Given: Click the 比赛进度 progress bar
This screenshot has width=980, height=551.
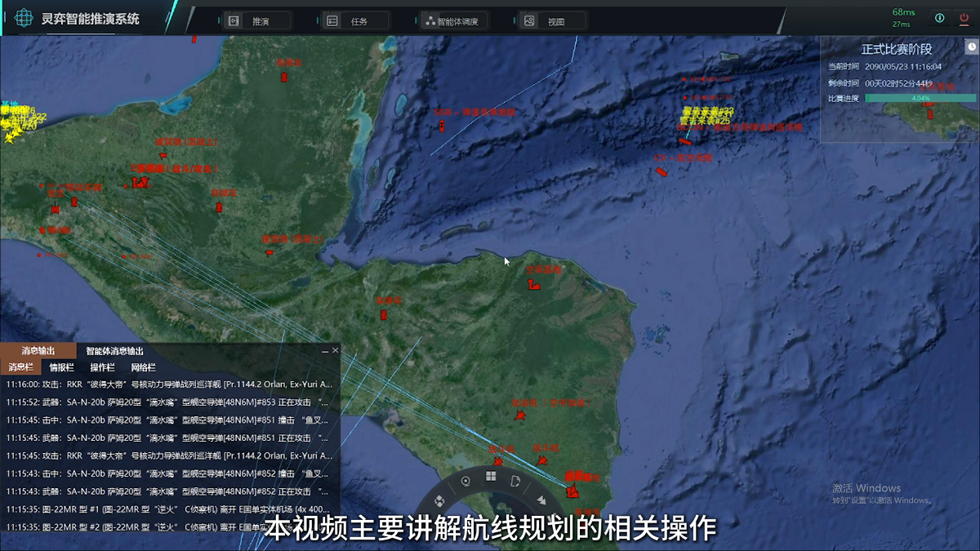Looking at the screenshot, I should [920, 98].
